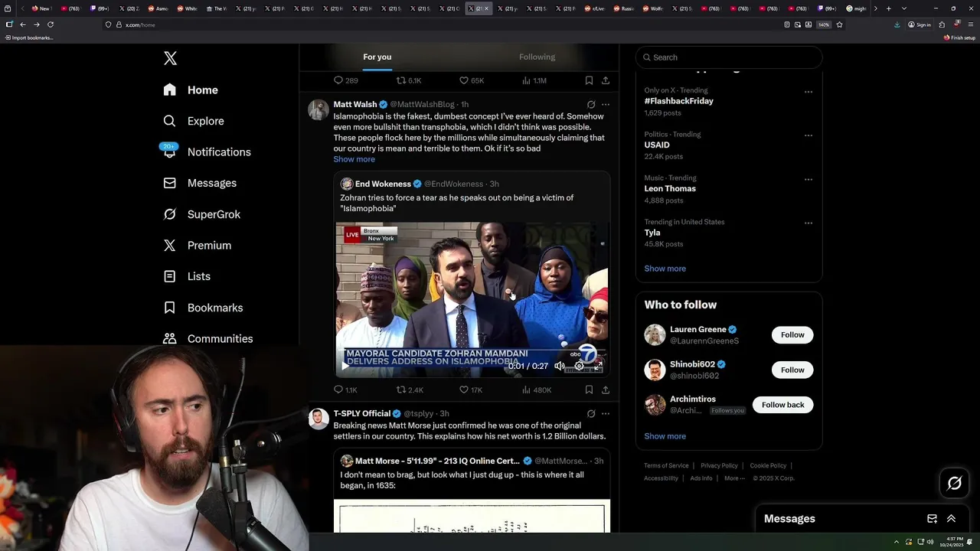
Task: Click the X search field
Action: [729, 57]
